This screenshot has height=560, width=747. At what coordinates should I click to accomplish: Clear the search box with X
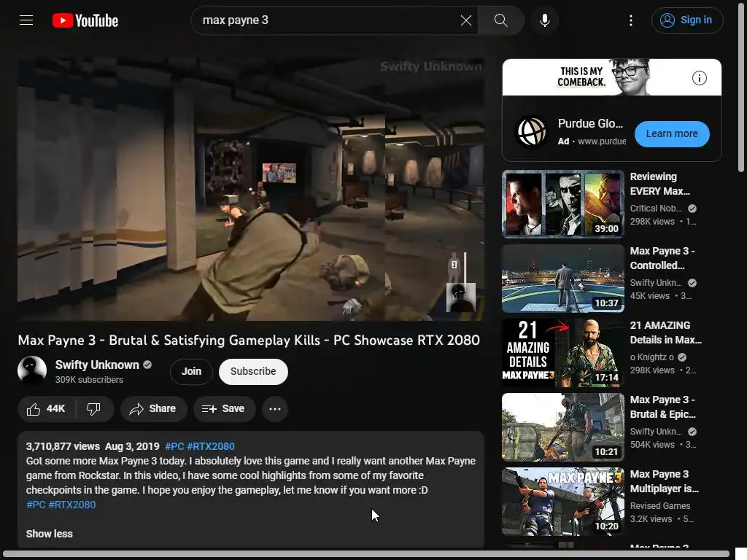click(466, 20)
